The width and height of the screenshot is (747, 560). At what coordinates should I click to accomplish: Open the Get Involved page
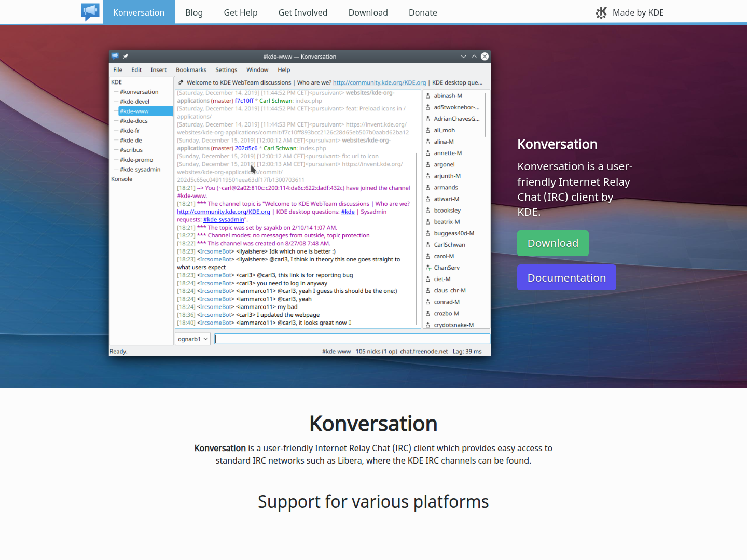tap(303, 12)
